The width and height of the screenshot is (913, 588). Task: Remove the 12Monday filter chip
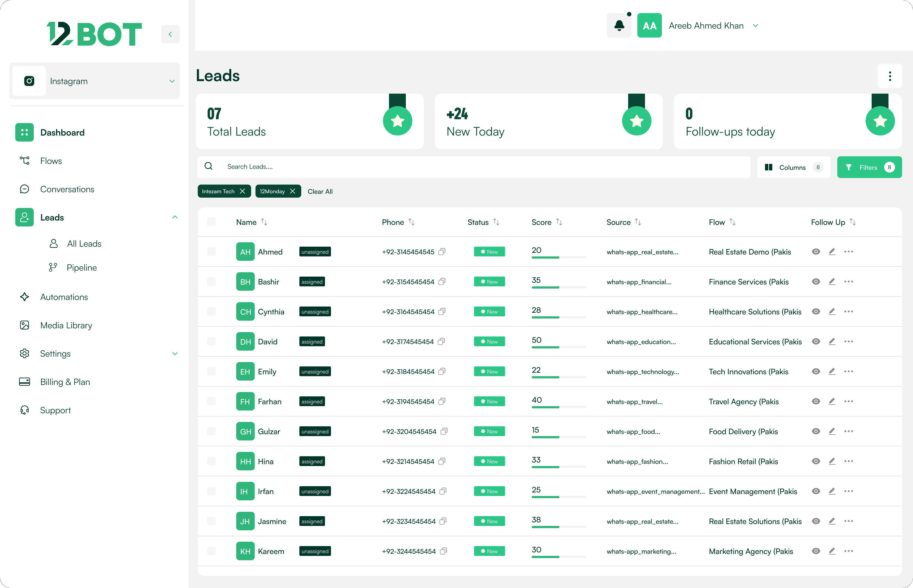(293, 191)
